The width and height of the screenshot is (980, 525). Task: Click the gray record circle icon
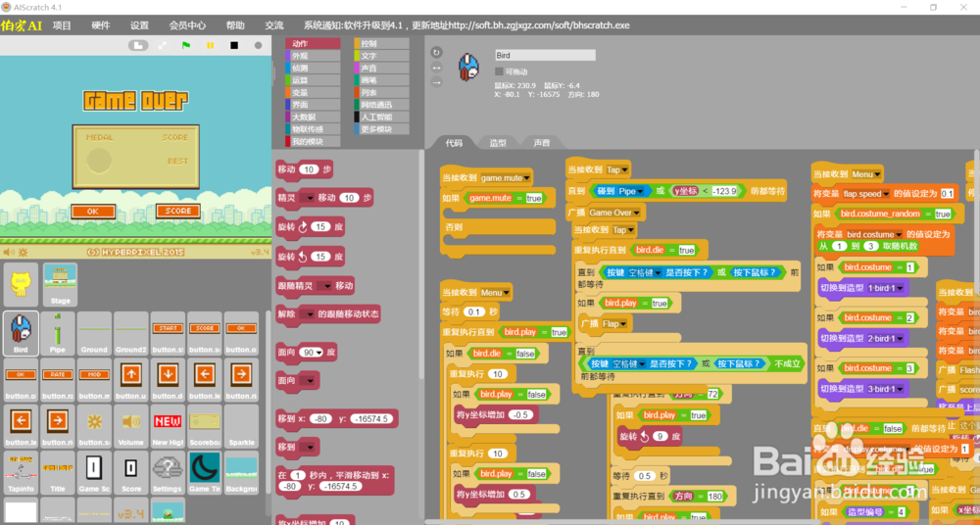coord(258,46)
